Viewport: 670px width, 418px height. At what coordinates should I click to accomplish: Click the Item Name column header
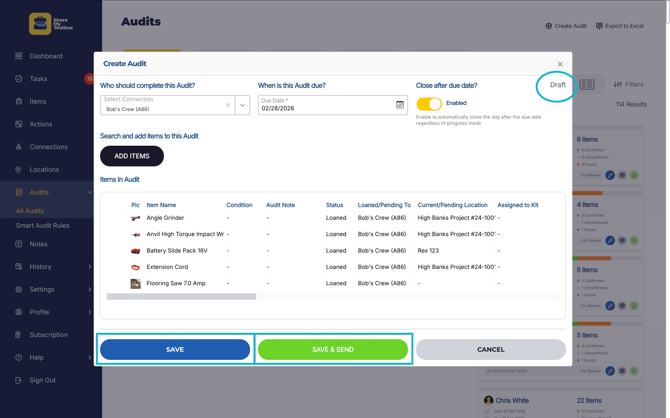(x=161, y=205)
